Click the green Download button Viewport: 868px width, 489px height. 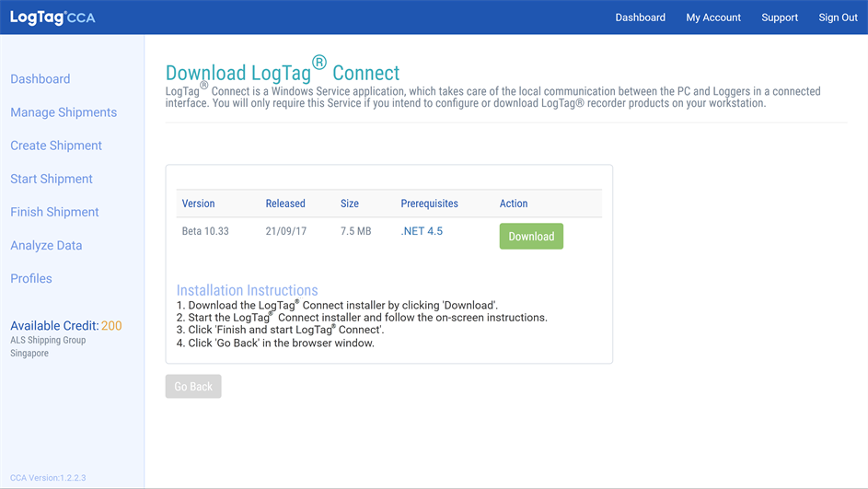(x=531, y=236)
